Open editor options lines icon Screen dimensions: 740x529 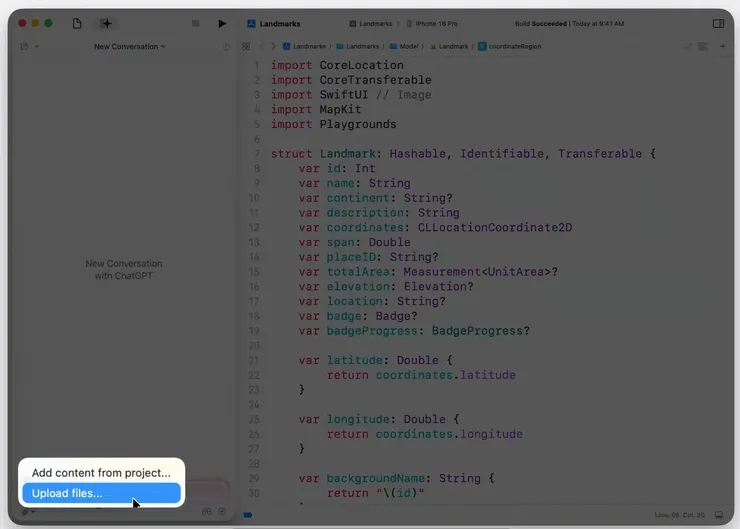click(x=703, y=46)
